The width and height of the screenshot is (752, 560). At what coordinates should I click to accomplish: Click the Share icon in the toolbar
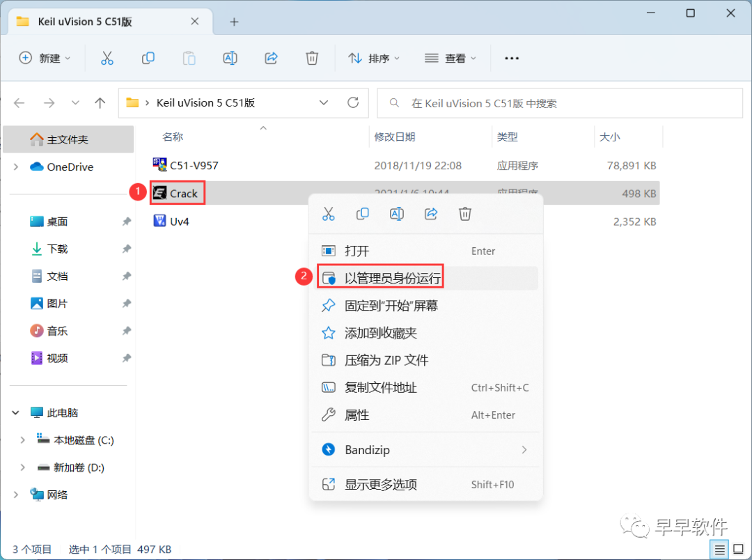click(271, 58)
